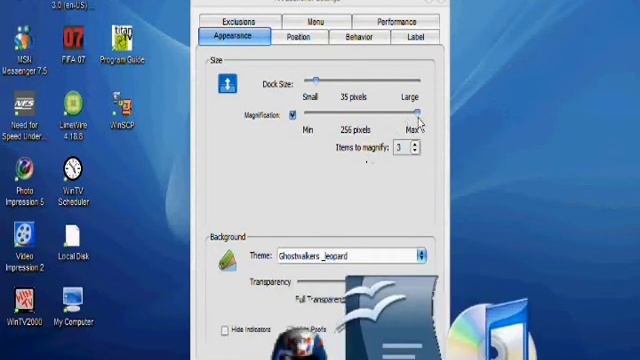Switch to the Menu tab
Viewport: 640px width, 360px height.
coord(316,22)
